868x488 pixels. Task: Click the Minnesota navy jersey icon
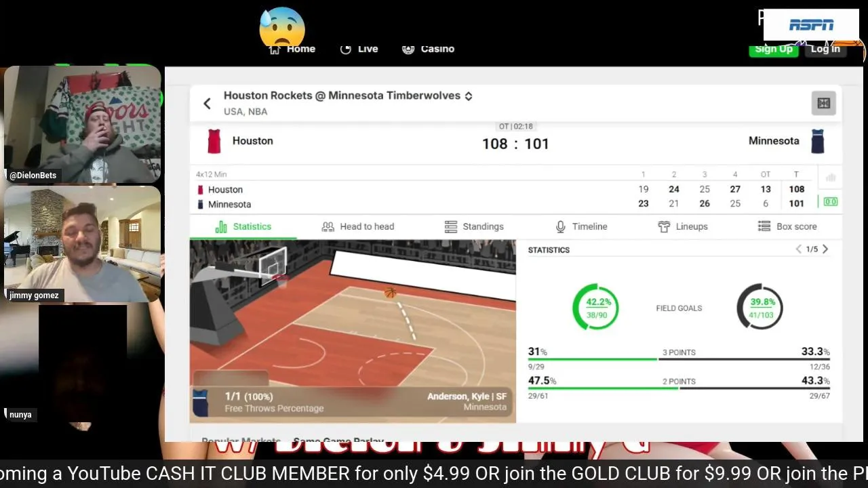(818, 141)
